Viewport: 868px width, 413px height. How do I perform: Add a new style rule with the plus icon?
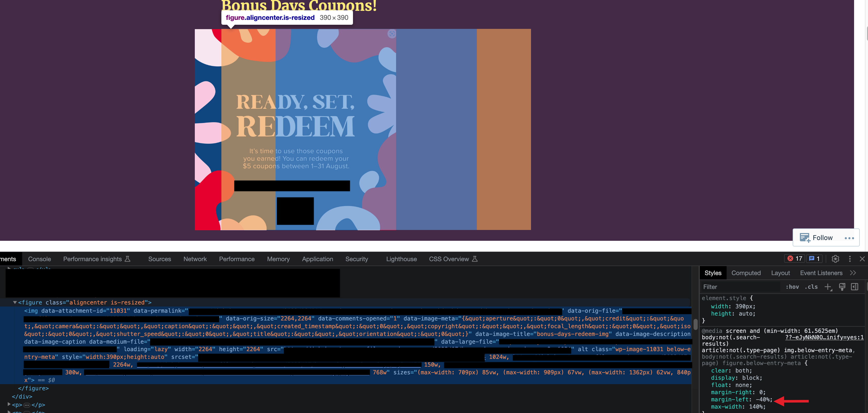tap(829, 287)
